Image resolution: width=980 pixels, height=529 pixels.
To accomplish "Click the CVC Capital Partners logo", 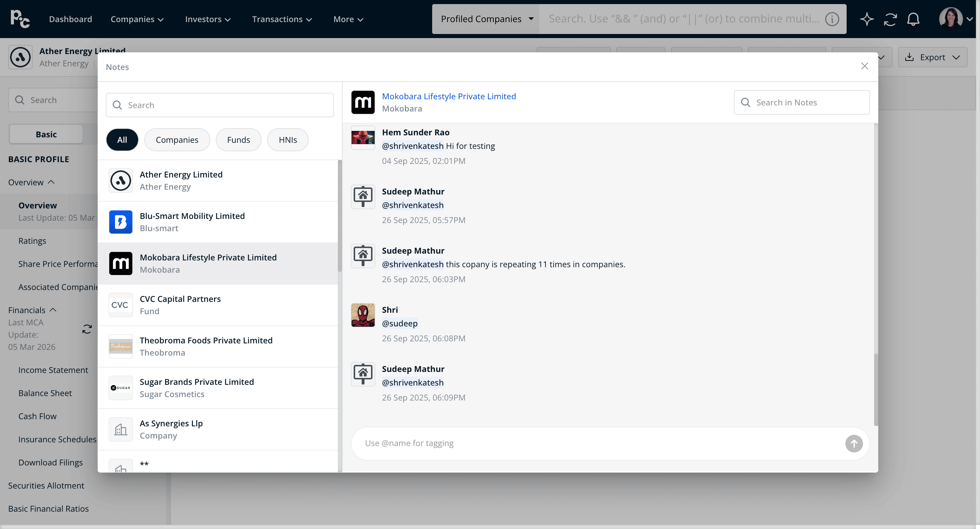I will [120, 305].
